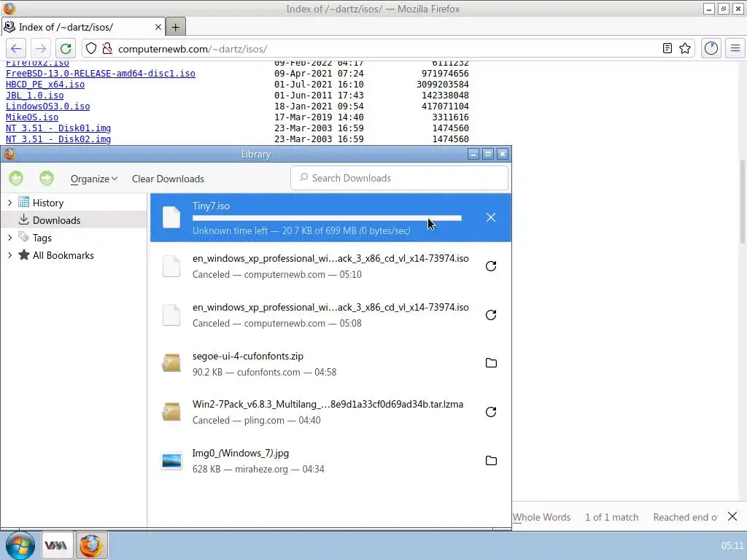Toggle reader view icon in address bar
The image size is (747, 560).
pos(667,48)
